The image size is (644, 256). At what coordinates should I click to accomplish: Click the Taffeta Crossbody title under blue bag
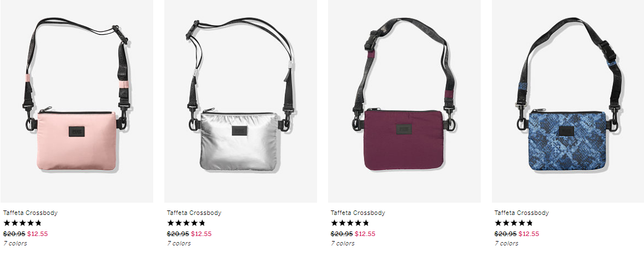pyautogui.click(x=522, y=213)
